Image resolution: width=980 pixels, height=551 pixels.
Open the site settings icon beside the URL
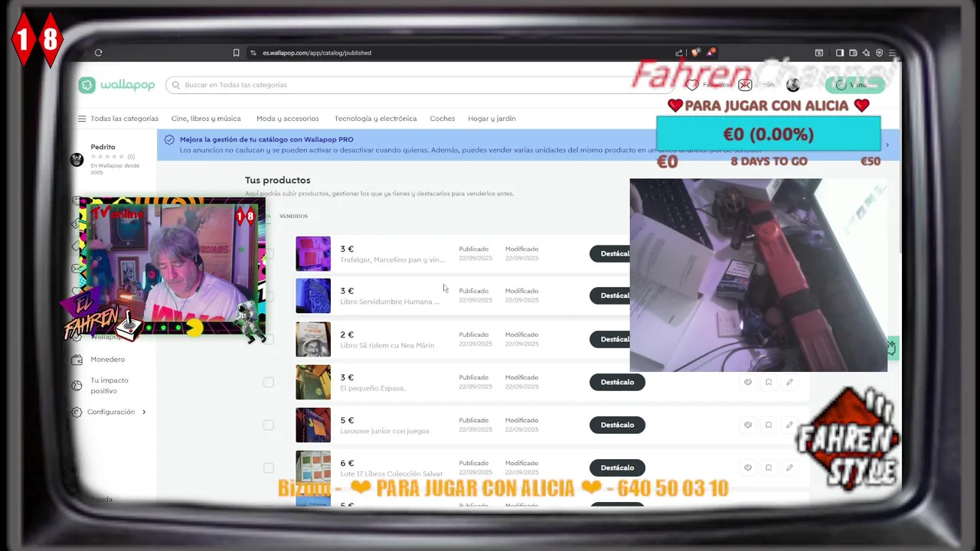(253, 53)
